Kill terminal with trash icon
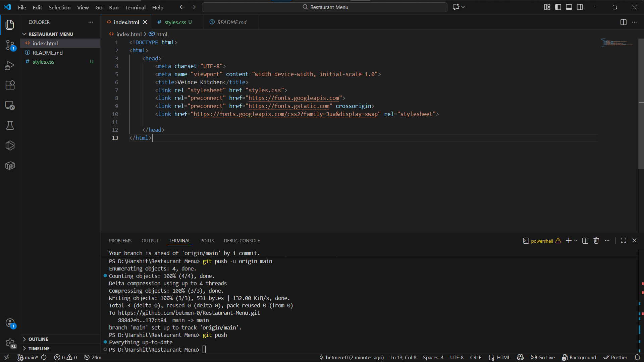 (x=596, y=241)
